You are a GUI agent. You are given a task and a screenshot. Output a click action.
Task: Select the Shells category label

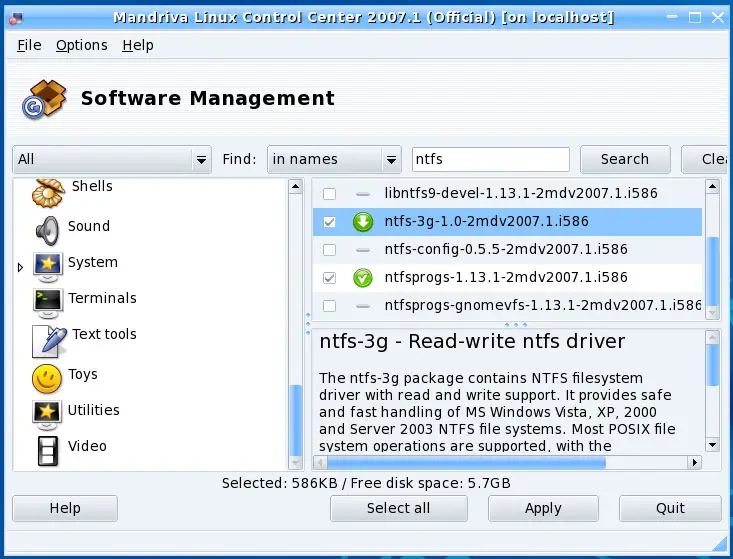(92, 186)
